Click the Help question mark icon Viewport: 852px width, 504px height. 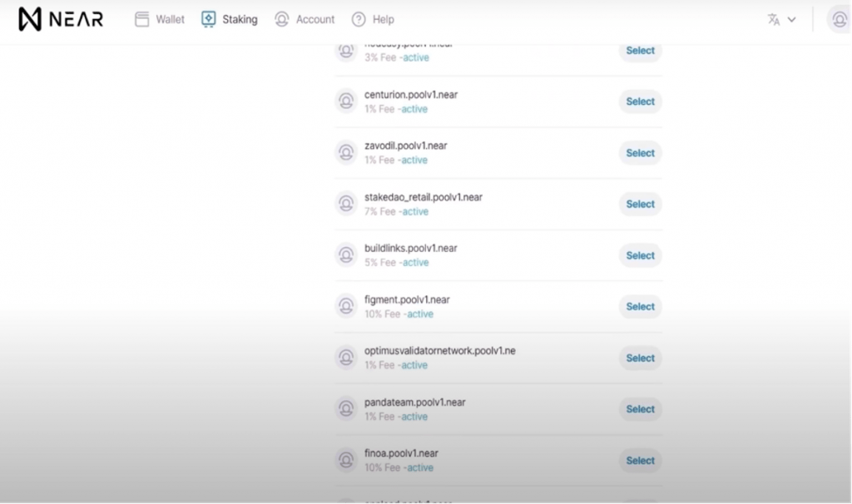pyautogui.click(x=359, y=19)
